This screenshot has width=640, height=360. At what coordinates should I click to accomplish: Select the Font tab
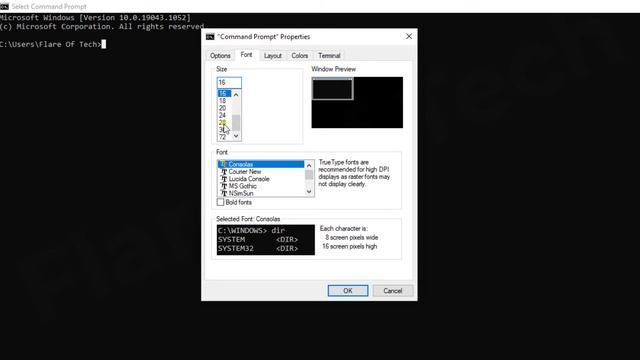pyautogui.click(x=246, y=55)
